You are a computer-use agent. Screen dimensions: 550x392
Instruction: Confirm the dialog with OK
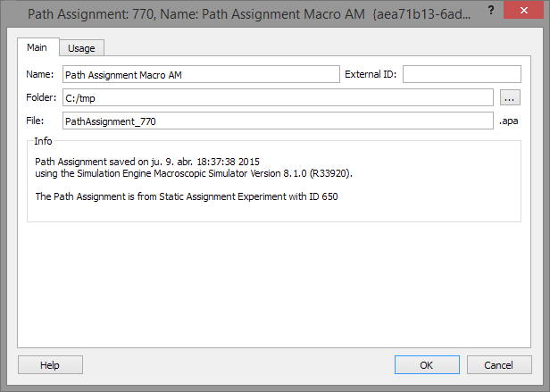click(x=427, y=365)
